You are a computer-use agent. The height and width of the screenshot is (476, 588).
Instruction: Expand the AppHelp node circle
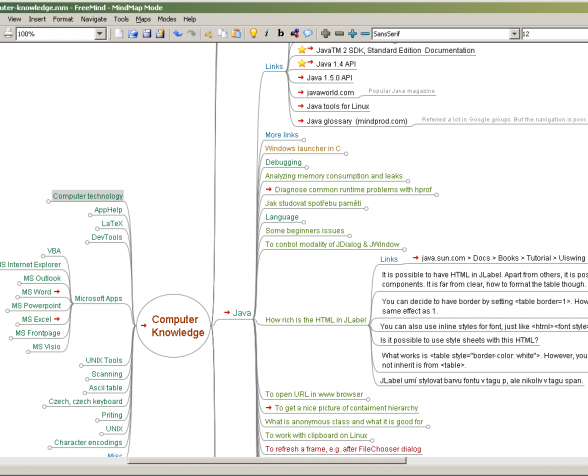[90, 215]
